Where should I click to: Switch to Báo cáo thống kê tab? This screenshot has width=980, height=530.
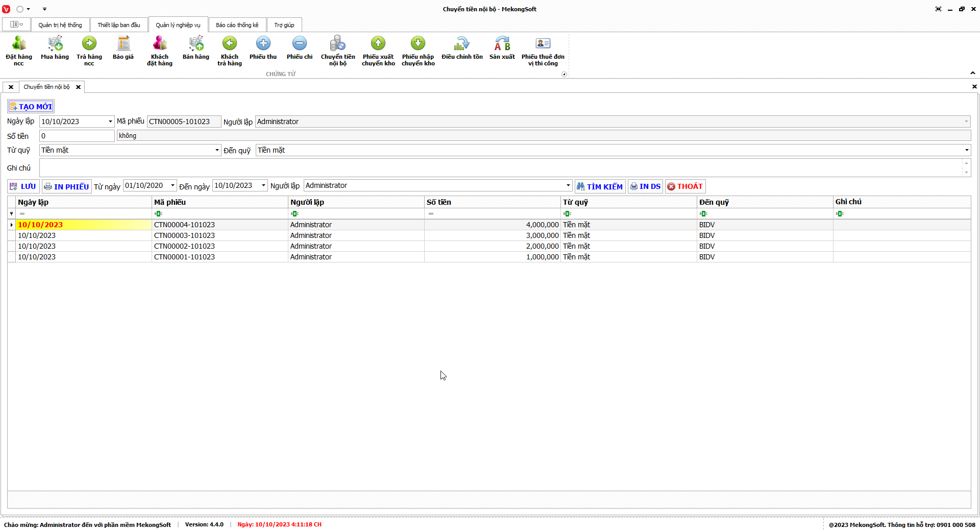point(237,25)
